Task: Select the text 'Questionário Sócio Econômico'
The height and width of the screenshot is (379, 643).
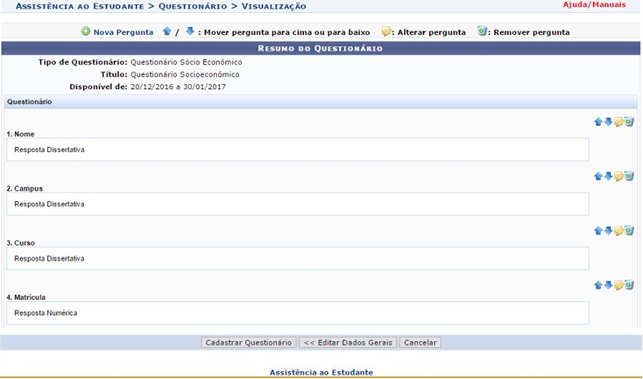Action: click(x=186, y=62)
